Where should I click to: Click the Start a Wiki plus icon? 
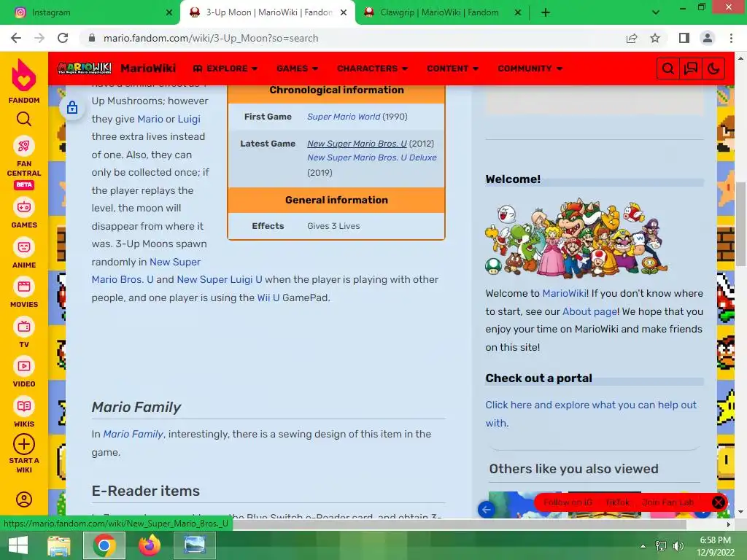pyautogui.click(x=24, y=444)
